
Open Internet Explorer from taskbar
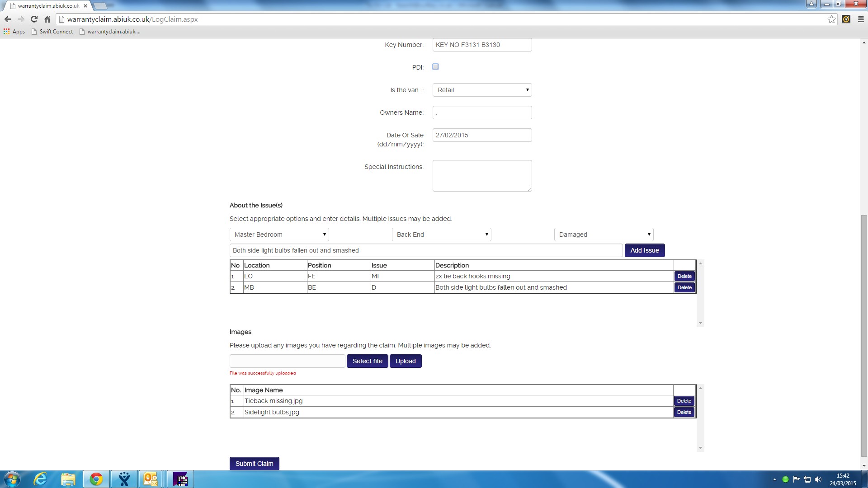click(40, 479)
